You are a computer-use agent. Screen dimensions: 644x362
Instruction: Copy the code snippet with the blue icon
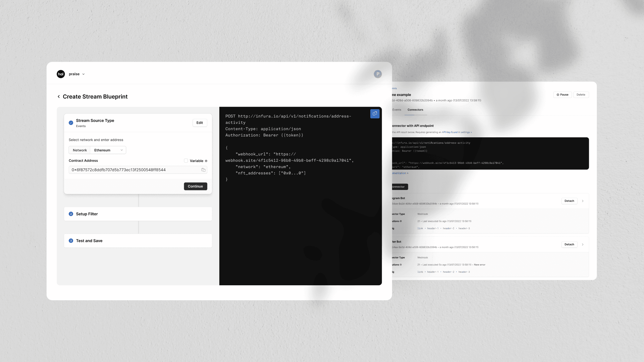tap(375, 114)
